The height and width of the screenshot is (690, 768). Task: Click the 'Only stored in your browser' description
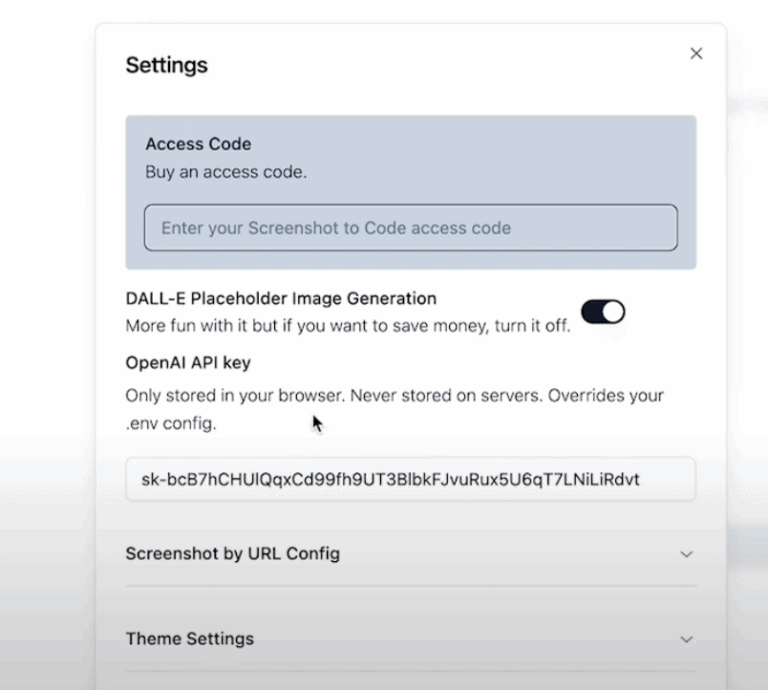(x=394, y=396)
